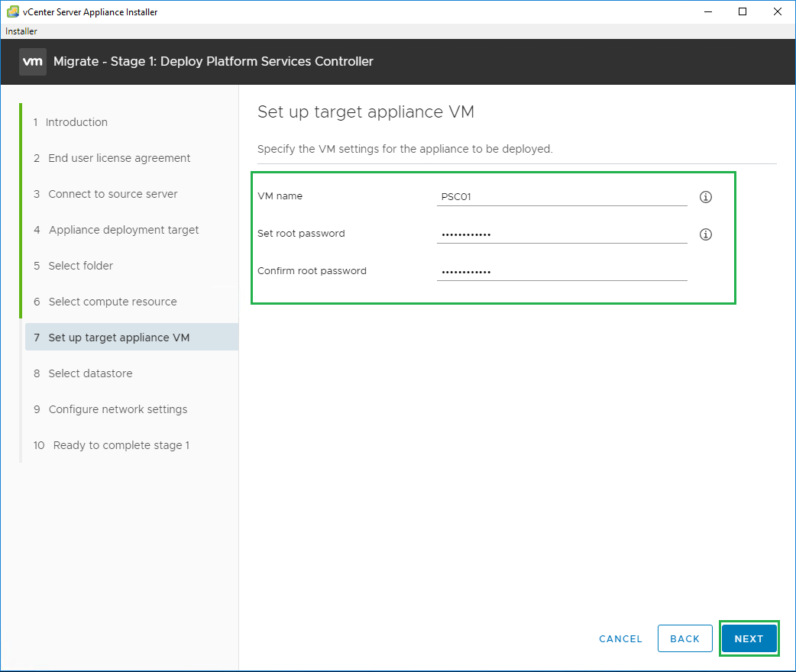Screen dimensions: 796x672
Task: Focus the Set root password field
Action: coord(561,234)
